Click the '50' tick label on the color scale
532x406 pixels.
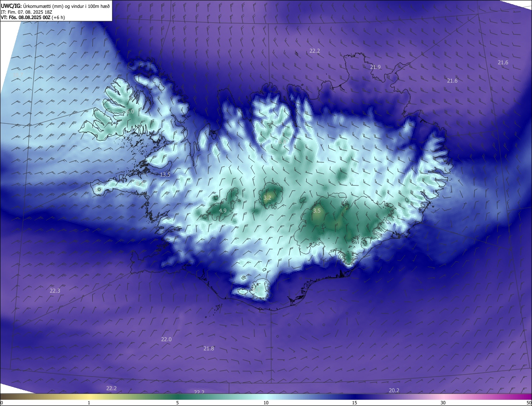pos(528,403)
